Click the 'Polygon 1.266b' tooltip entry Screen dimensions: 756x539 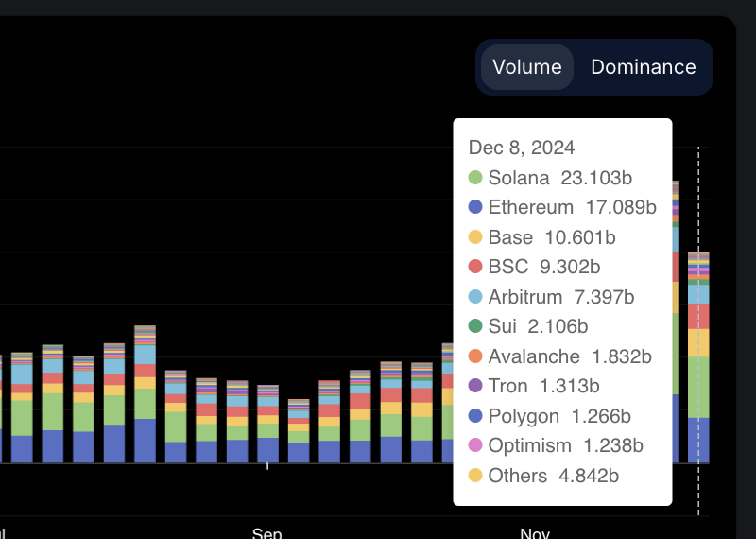tap(550, 415)
